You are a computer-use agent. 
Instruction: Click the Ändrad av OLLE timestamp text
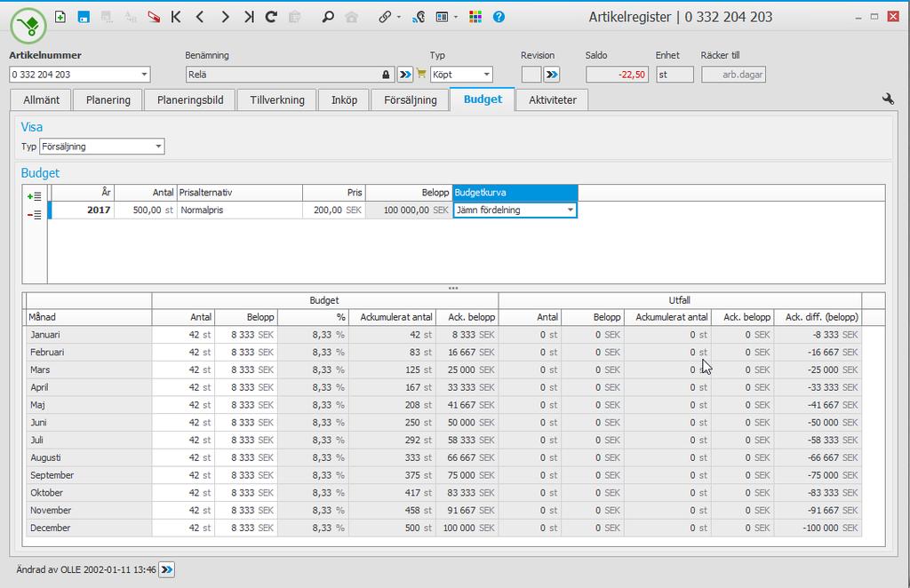click(86, 569)
